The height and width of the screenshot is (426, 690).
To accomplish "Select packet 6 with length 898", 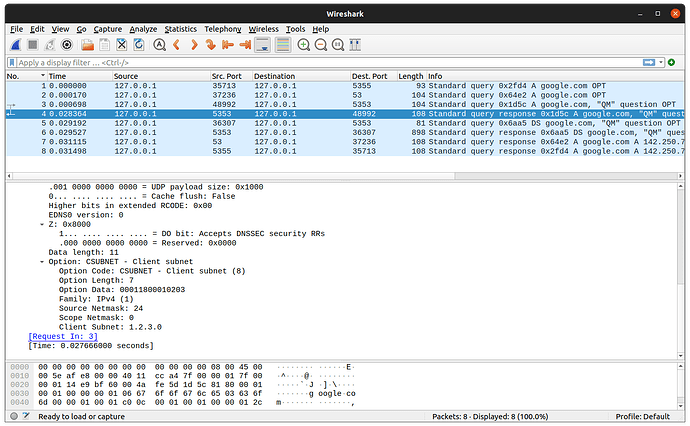I will click(345, 132).
